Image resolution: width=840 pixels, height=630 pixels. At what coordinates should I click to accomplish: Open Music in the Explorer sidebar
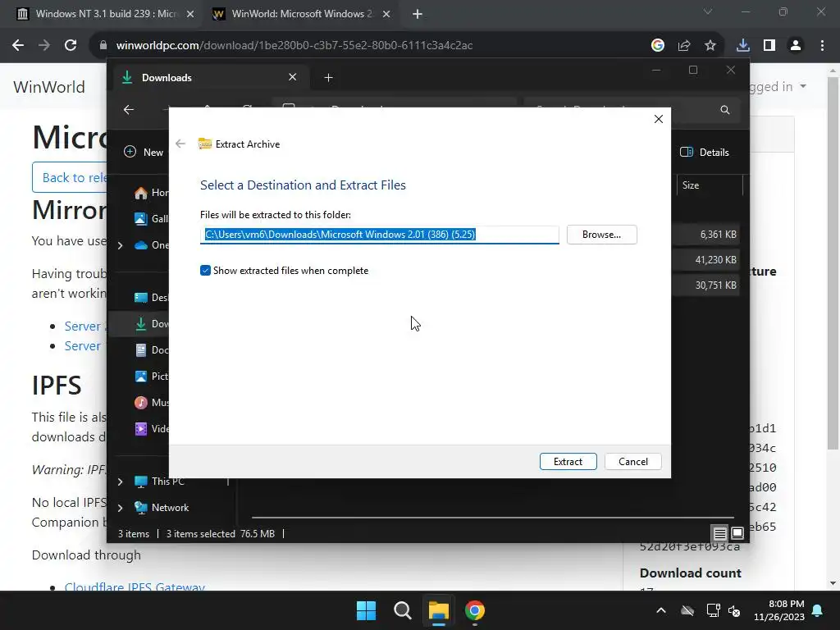click(152, 402)
